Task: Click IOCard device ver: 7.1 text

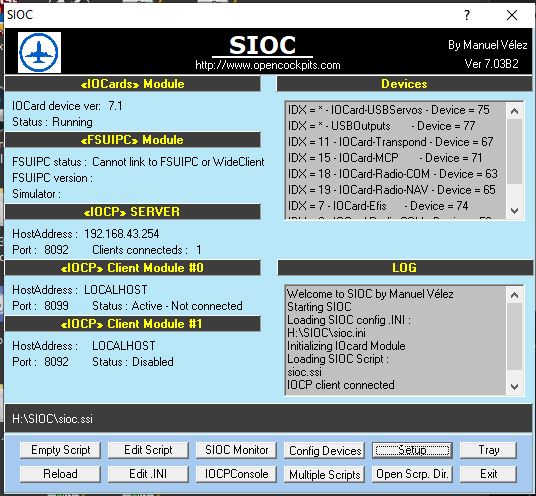Action: (x=67, y=106)
